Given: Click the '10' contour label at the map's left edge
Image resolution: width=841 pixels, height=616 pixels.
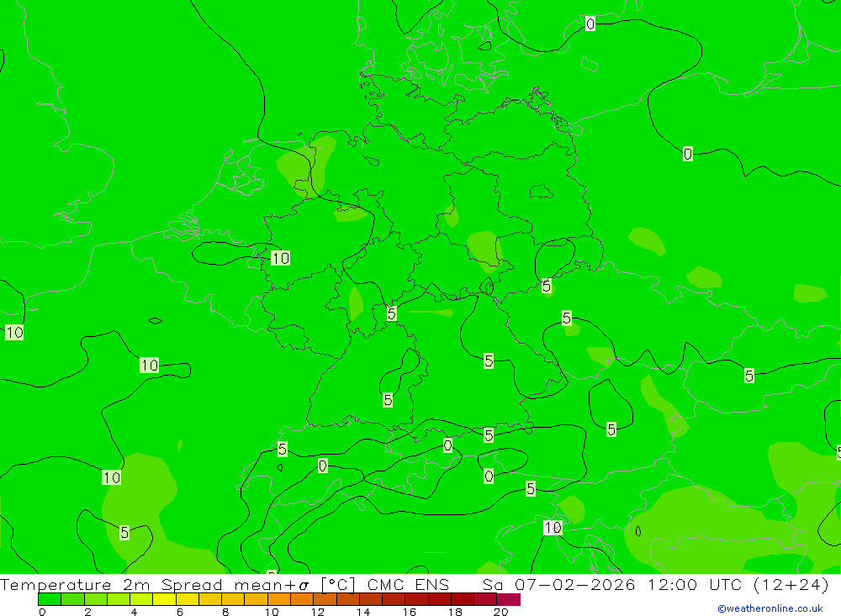Looking at the screenshot, I should (14, 333).
